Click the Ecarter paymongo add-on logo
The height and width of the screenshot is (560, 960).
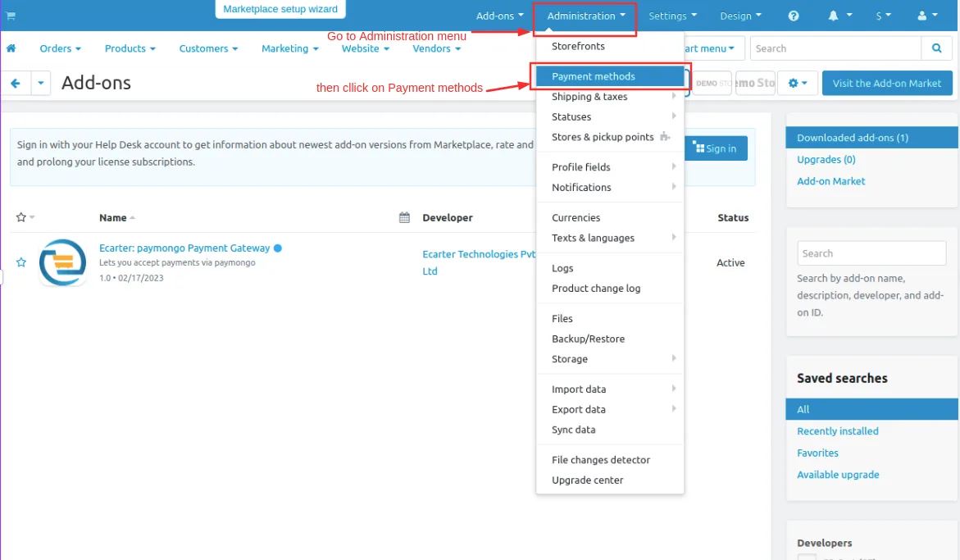(62, 262)
